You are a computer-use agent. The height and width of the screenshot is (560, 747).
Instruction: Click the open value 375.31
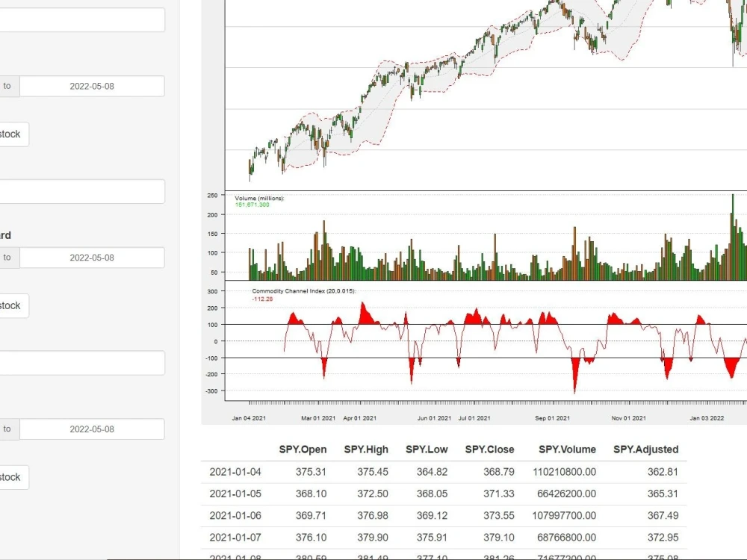tap(311, 472)
